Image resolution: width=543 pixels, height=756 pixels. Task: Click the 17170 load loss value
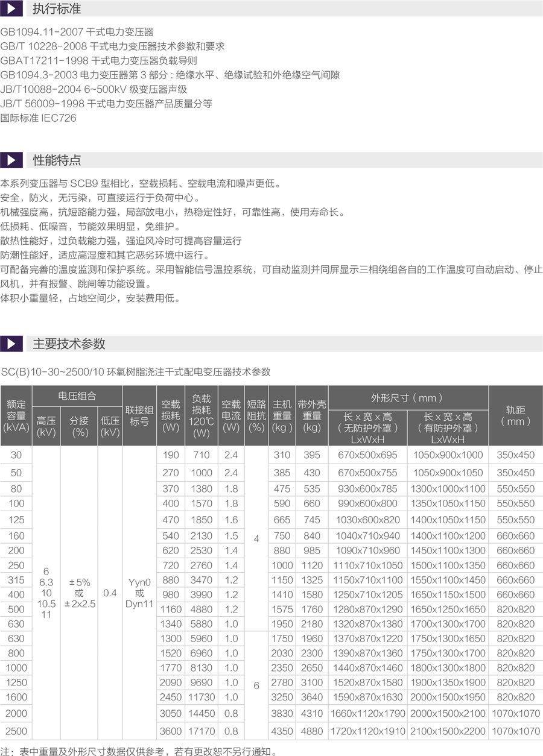[202, 731]
